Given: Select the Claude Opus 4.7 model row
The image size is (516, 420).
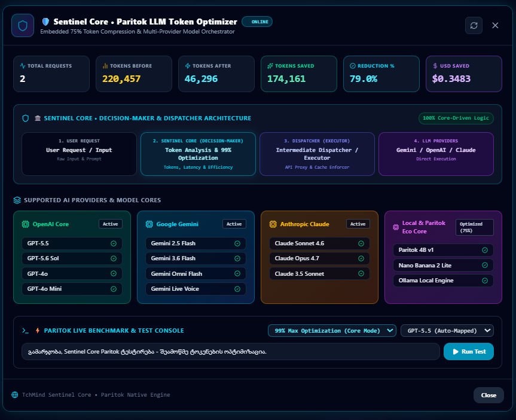Looking at the screenshot, I should (319, 258).
